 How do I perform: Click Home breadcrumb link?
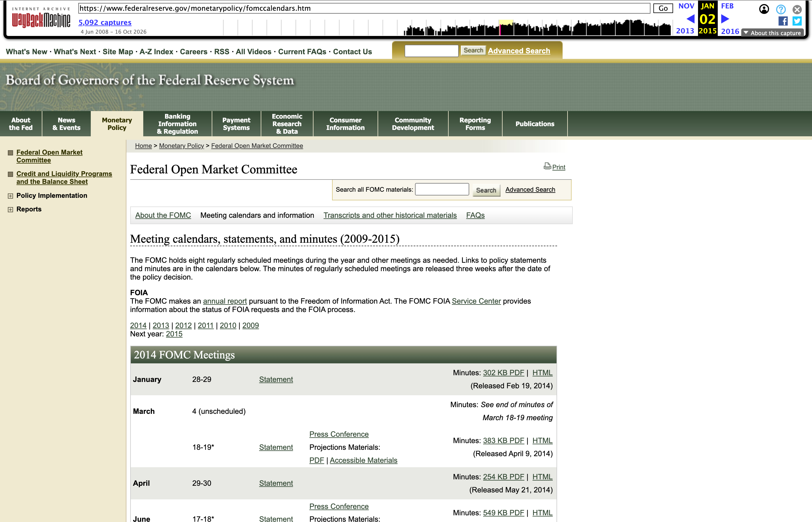143,146
